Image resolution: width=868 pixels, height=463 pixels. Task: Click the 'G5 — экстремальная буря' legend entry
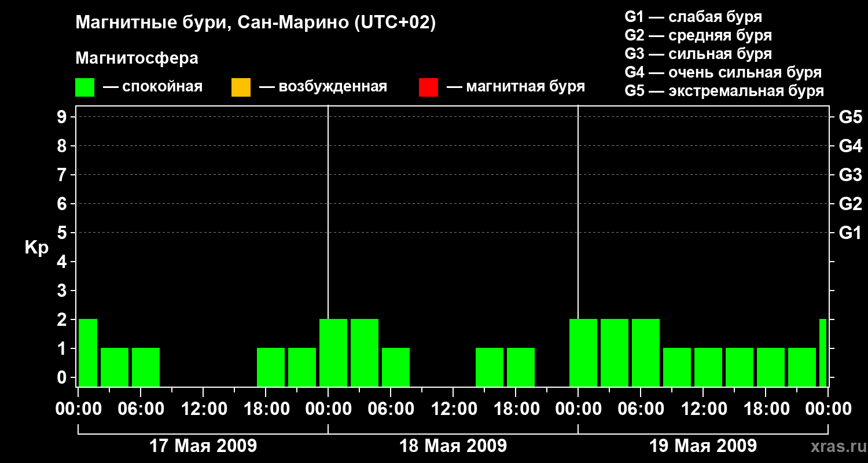pyautogui.click(x=724, y=91)
